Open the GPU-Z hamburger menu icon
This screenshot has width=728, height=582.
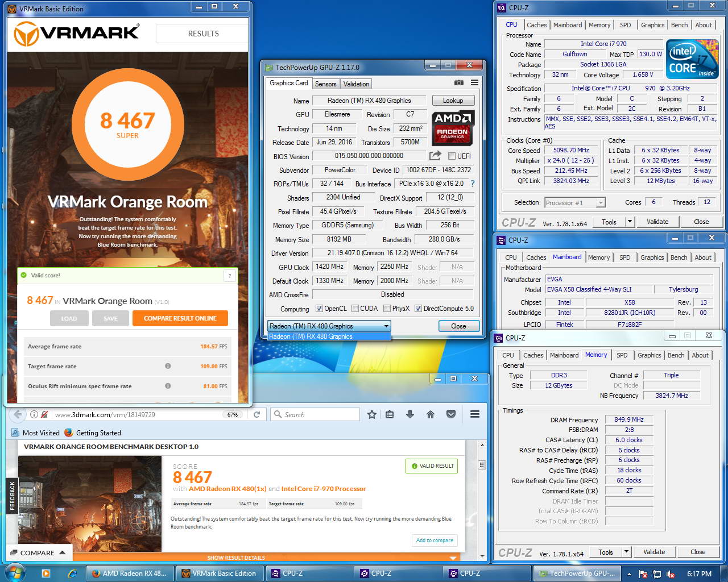click(474, 83)
